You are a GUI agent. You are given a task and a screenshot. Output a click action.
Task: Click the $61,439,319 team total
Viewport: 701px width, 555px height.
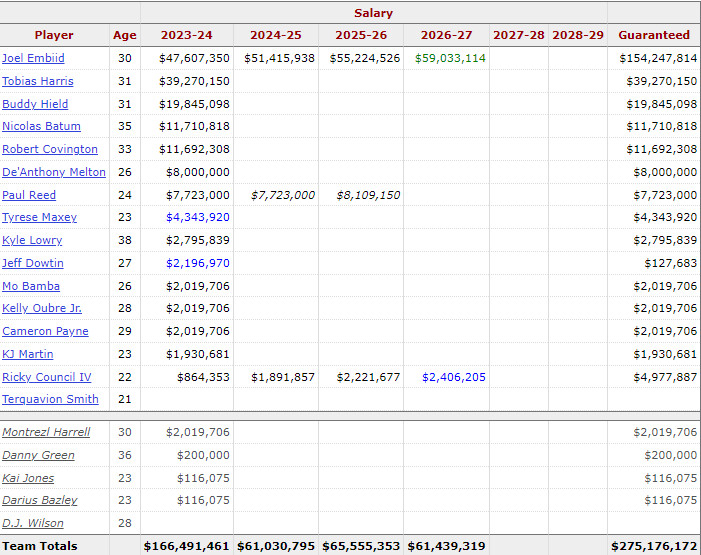coord(447,546)
